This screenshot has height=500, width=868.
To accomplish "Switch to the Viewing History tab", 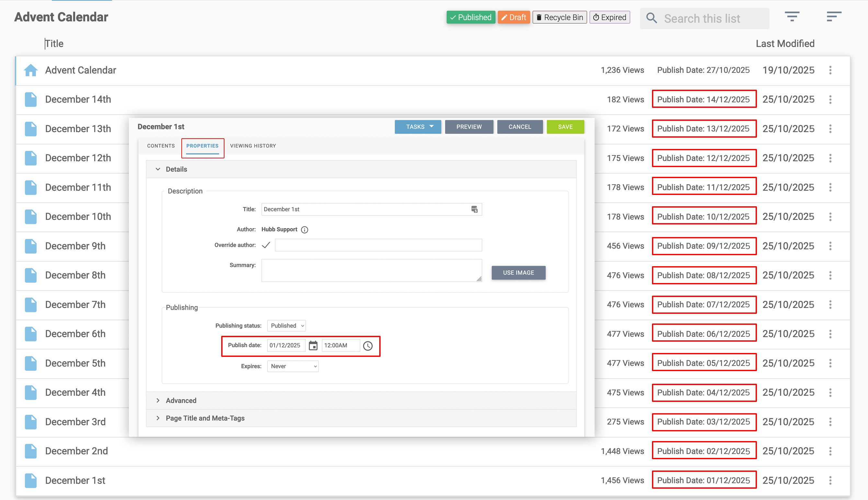I will 253,146.
